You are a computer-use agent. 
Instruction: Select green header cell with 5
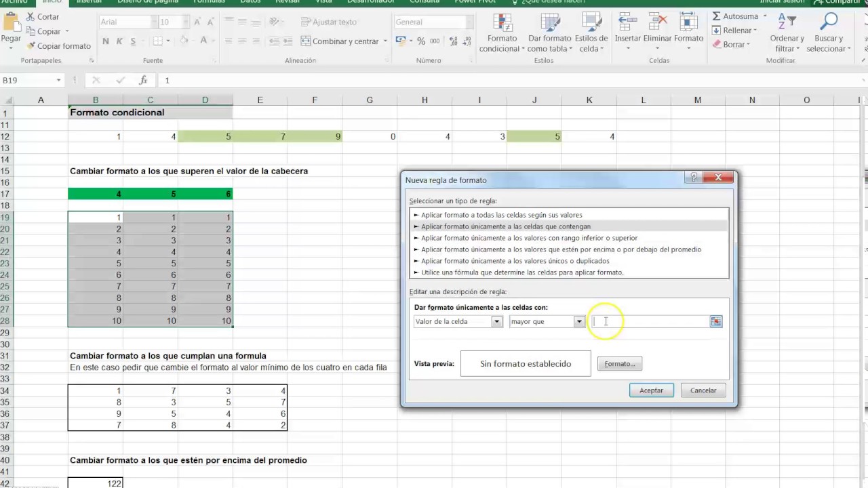click(x=151, y=194)
